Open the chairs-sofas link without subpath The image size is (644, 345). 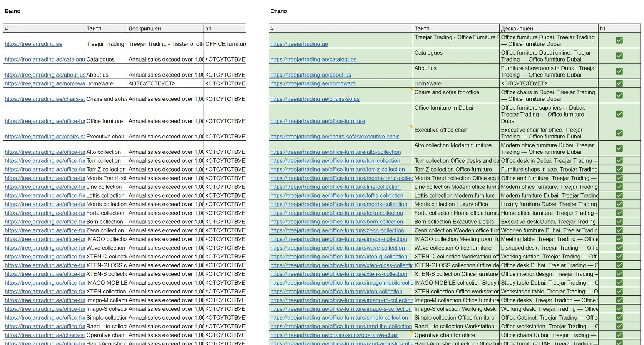point(315,99)
